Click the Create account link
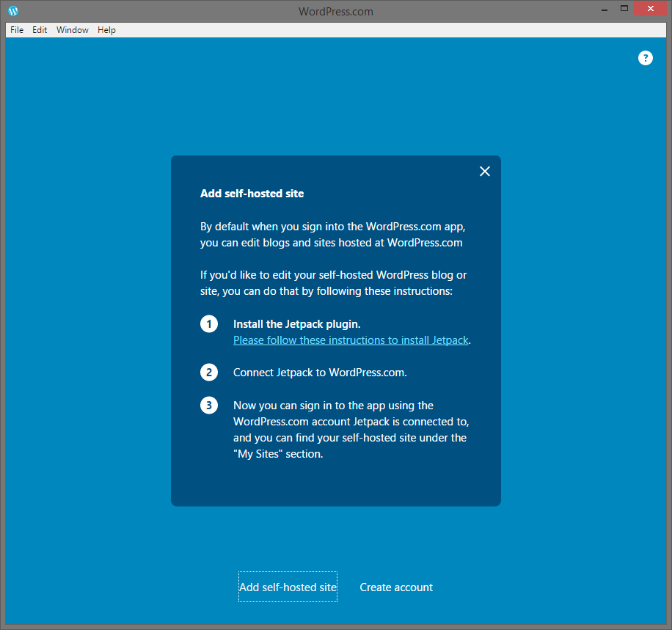The width and height of the screenshot is (672, 630). click(x=396, y=587)
